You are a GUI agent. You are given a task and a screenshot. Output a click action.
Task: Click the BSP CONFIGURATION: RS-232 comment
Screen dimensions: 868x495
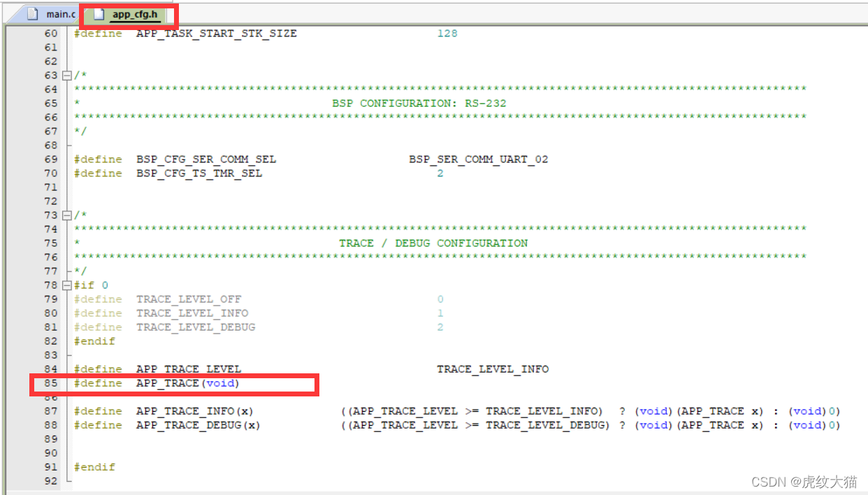tap(419, 103)
